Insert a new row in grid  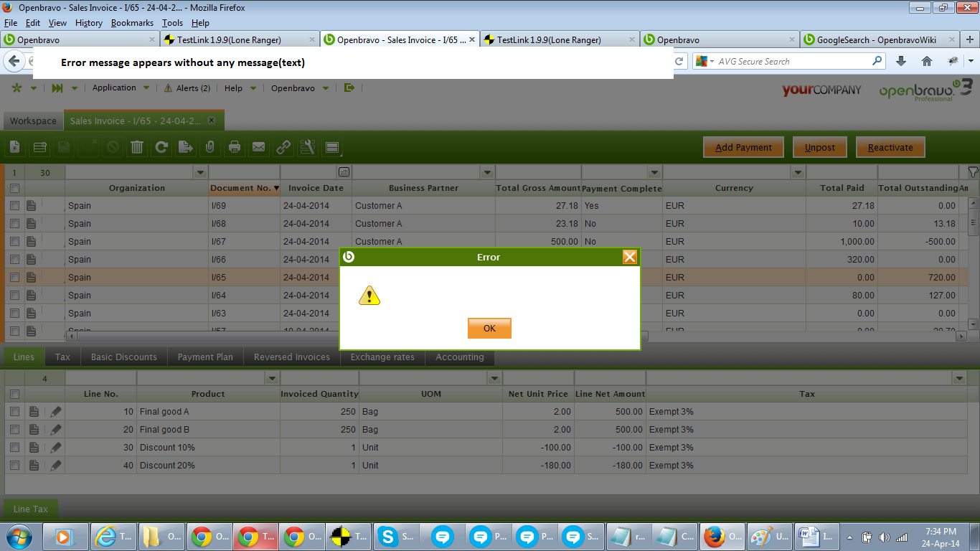click(x=39, y=147)
